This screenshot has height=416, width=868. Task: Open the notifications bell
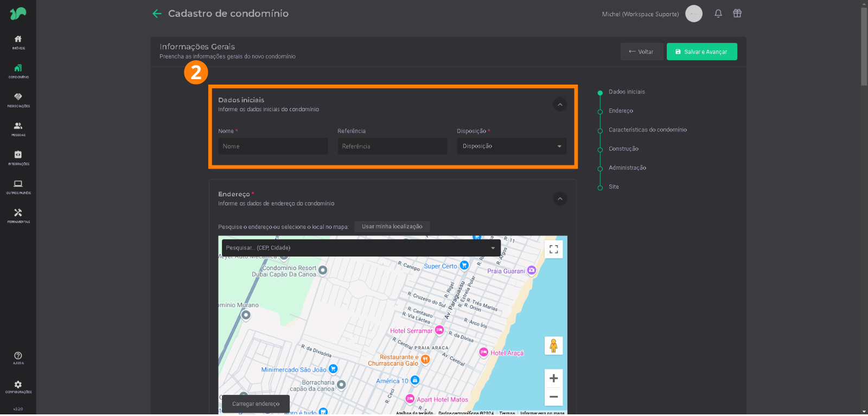[x=718, y=14]
